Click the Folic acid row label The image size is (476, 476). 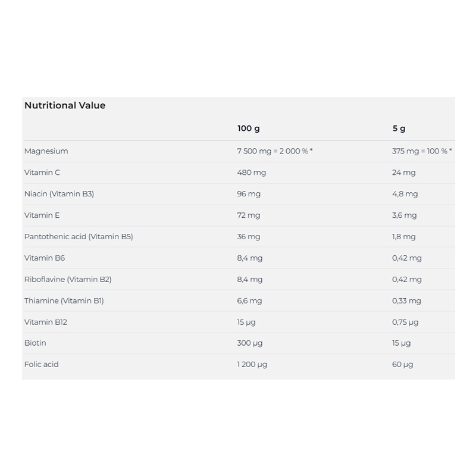click(x=42, y=364)
